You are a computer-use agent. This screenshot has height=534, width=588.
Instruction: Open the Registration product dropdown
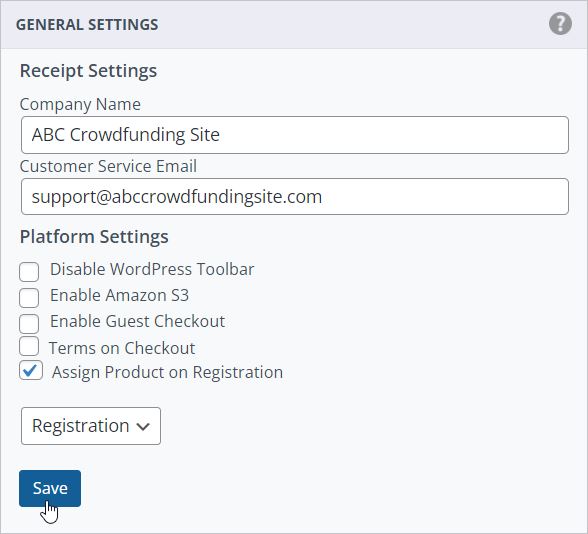click(91, 426)
